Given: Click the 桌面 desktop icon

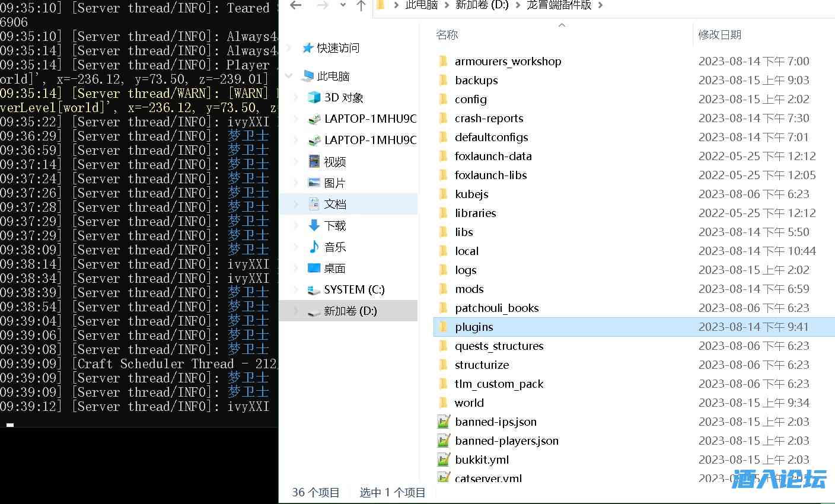Looking at the screenshot, I should [314, 268].
